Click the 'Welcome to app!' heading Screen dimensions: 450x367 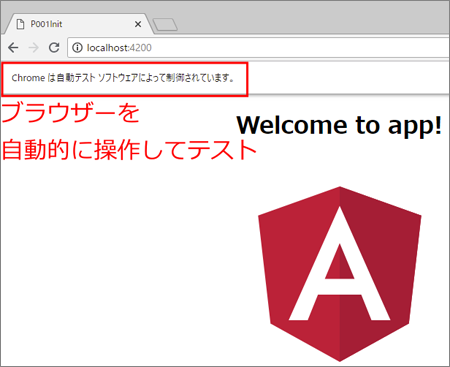click(x=339, y=125)
